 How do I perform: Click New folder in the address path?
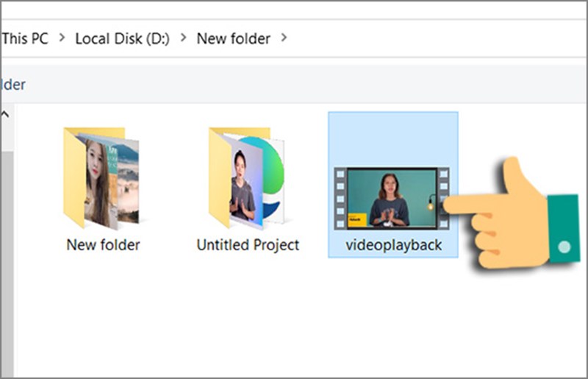[233, 38]
